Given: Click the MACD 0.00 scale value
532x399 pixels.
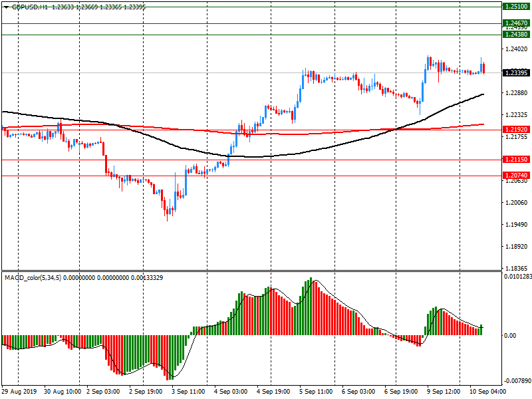Looking at the screenshot, I should [510, 336].
